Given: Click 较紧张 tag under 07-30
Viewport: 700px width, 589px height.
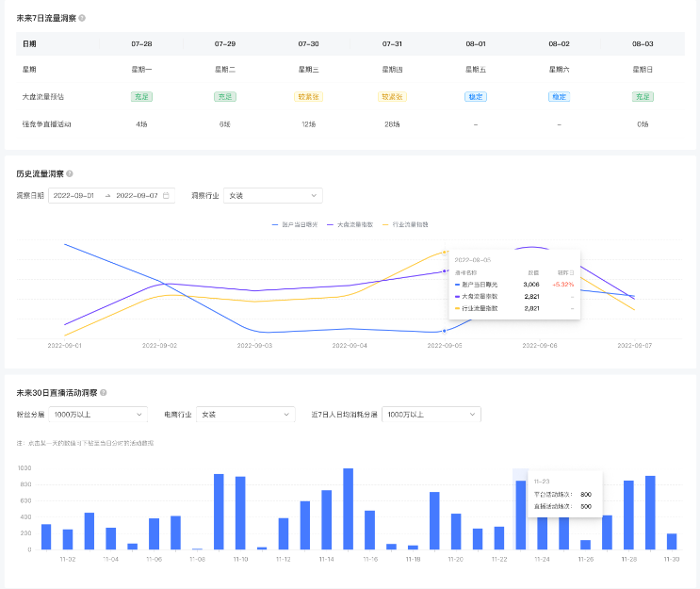Looking at the screenshot, I should [308, 96].
